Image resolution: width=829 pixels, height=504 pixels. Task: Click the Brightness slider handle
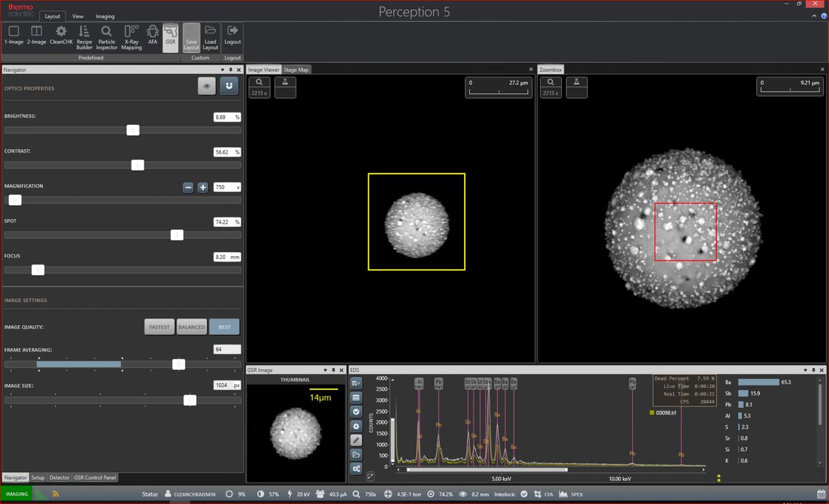tap(133, 130)
